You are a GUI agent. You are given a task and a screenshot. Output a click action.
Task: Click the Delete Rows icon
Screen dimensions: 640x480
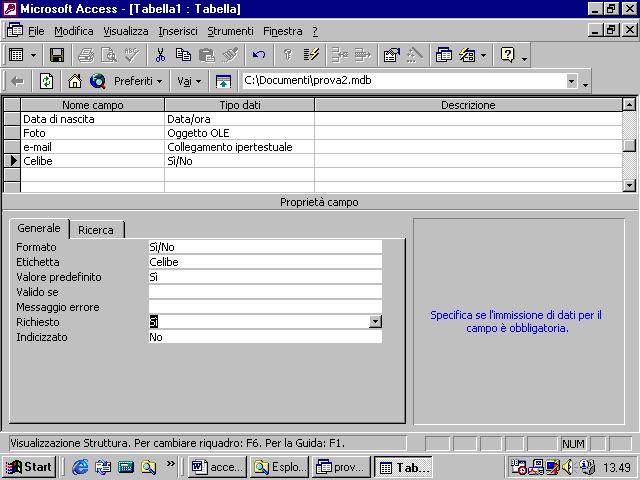362,55
